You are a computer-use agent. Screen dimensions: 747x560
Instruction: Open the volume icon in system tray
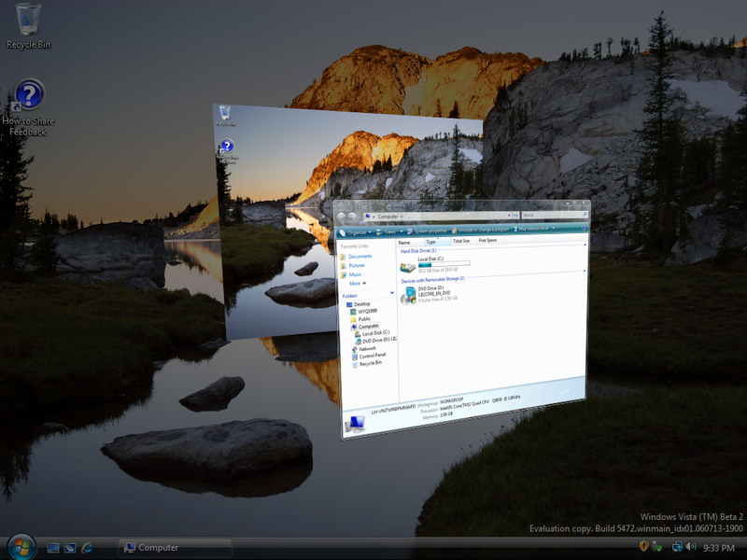(690, 547)
